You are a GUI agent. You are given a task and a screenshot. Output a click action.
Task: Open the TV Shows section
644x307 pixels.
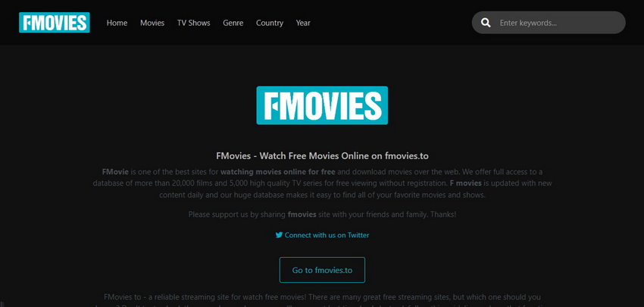tap(193, 23)
